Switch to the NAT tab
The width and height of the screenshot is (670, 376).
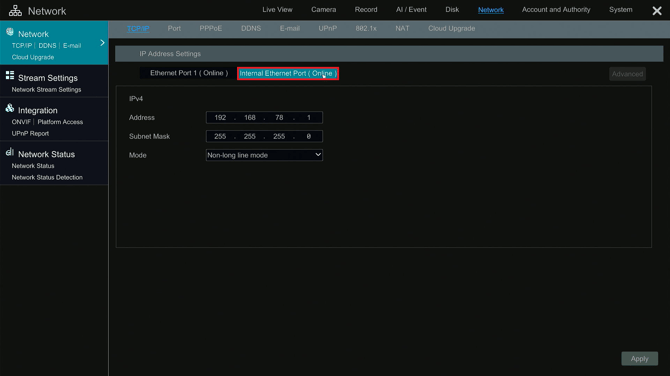click(402, 28)
